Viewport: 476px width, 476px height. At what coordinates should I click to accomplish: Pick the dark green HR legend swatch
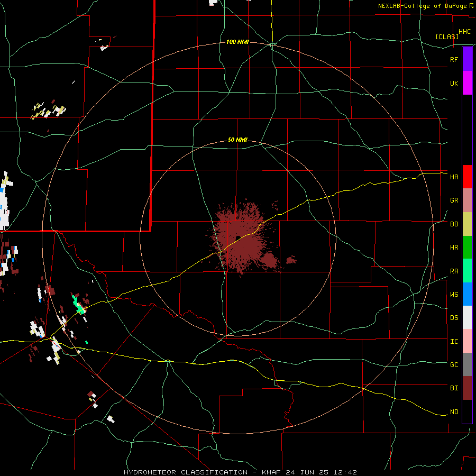467,247
